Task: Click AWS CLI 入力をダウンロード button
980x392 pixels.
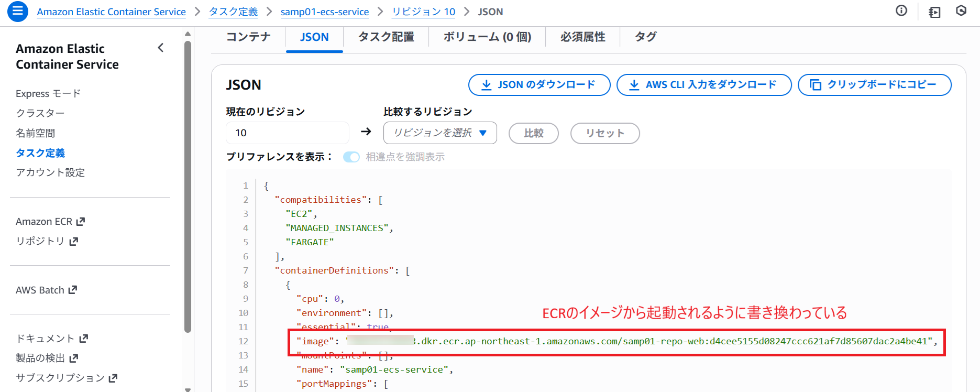Action: pos(704,85)
